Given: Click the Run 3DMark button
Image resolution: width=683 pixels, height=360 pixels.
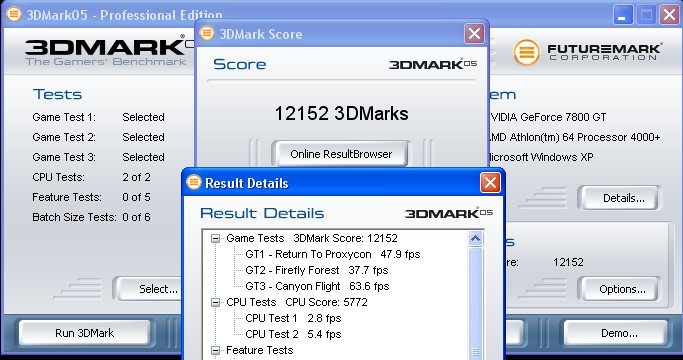Looking at the screenshot, I should coord(85,333).
